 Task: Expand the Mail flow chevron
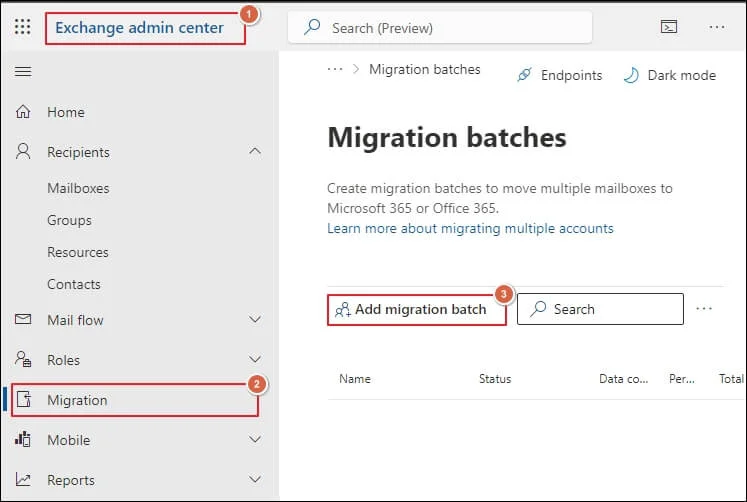tap(255, 319)
